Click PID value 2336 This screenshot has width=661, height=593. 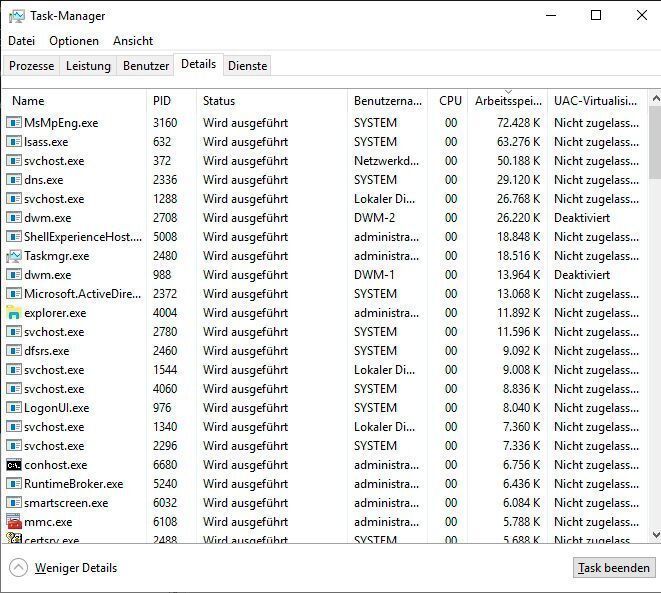[165, 180]
